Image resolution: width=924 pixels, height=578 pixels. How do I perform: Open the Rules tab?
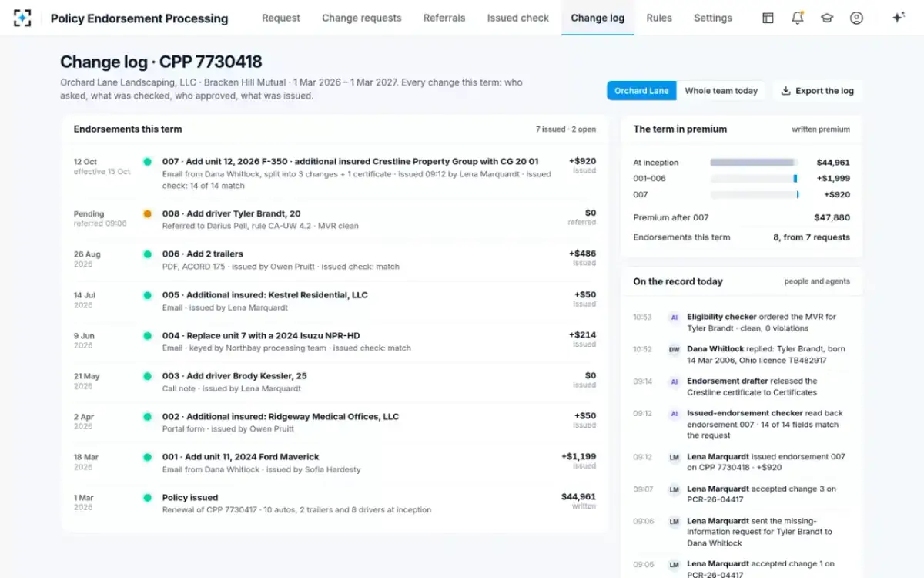point(659,18)
